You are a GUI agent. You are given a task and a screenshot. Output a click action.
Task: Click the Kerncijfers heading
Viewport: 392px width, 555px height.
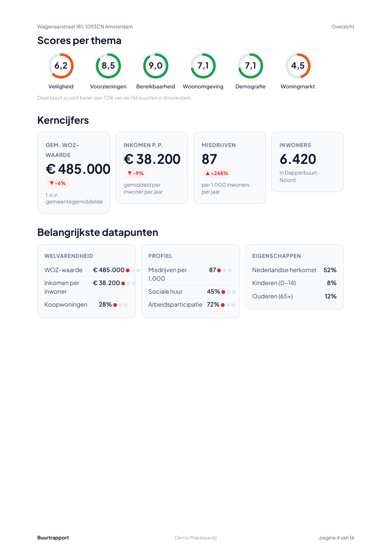pyautogui.click(x=63, y=120)
